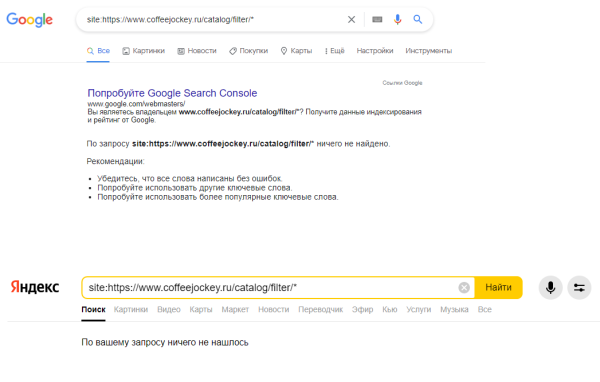Select the Google 'Все' tab

click(x=98, y=51)
